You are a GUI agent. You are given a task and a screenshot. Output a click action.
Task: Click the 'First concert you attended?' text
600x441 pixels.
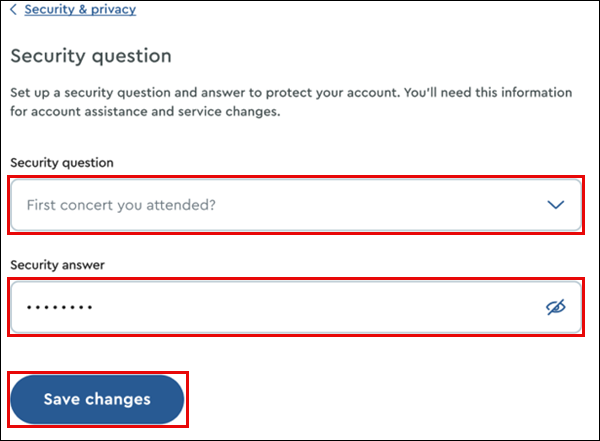(121, 205)
